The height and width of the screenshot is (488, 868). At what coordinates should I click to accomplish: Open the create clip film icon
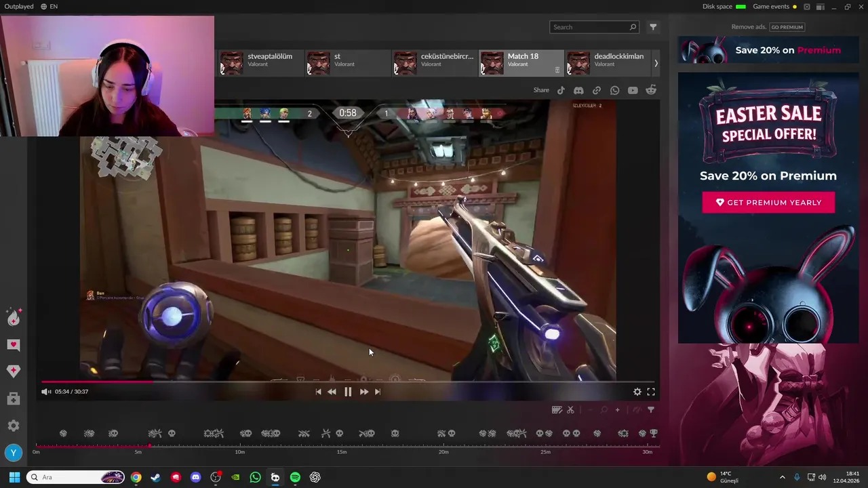pos(557,410)
